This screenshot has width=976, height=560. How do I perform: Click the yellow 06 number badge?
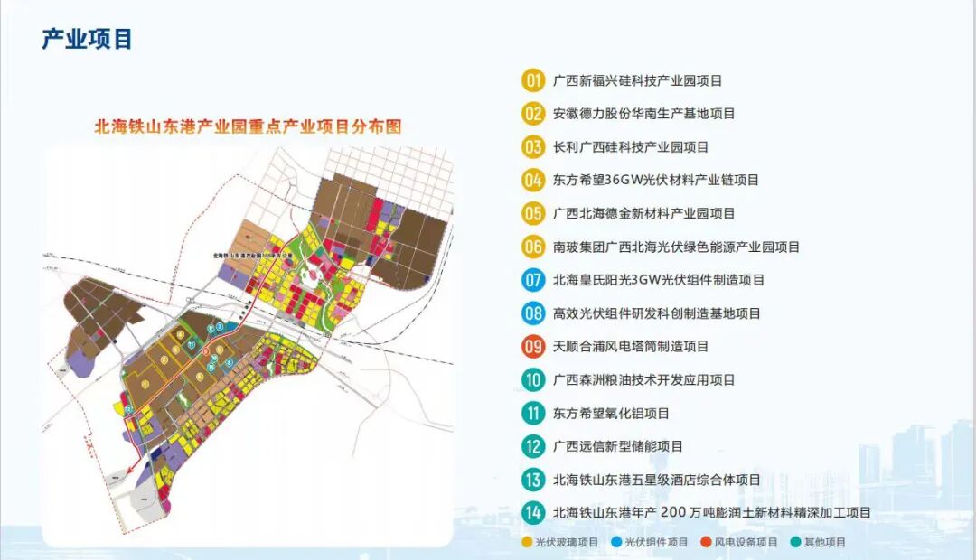pos(533,247)
